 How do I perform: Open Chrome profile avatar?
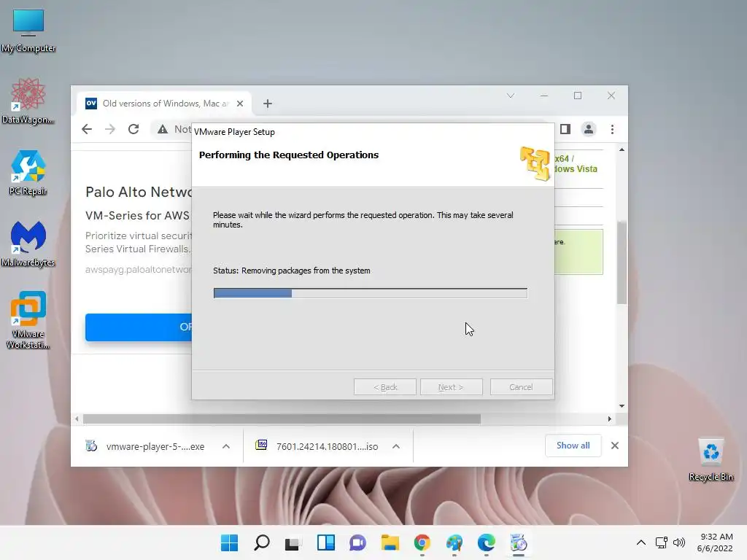point(589,129)
